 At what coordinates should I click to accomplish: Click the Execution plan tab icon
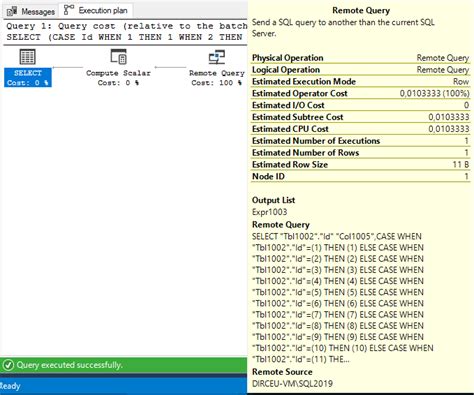click(x=69, y=10)
